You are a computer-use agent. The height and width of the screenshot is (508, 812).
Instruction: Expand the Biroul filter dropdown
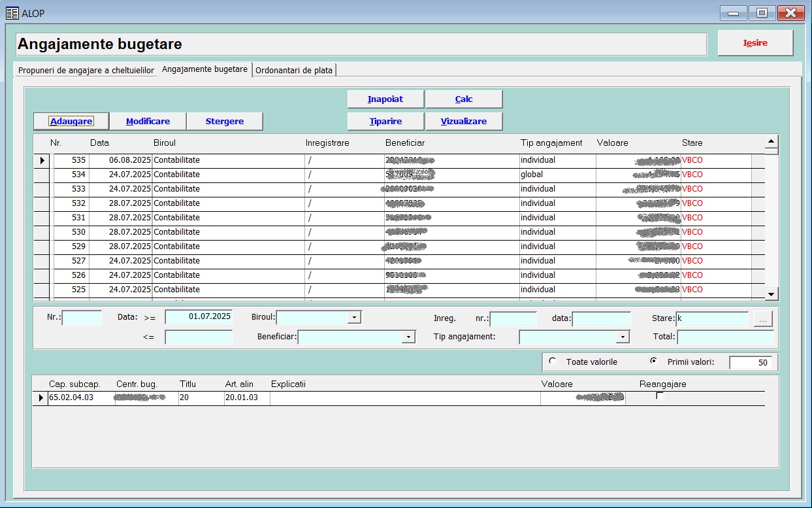point(354,318)
